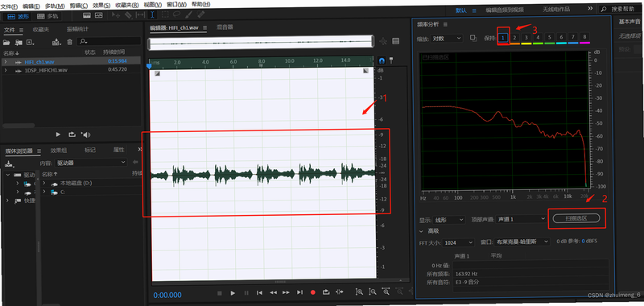This screenshot has width=644, height=306.
Task: Open the 收藏夹(R) menu
Action: 127,6
